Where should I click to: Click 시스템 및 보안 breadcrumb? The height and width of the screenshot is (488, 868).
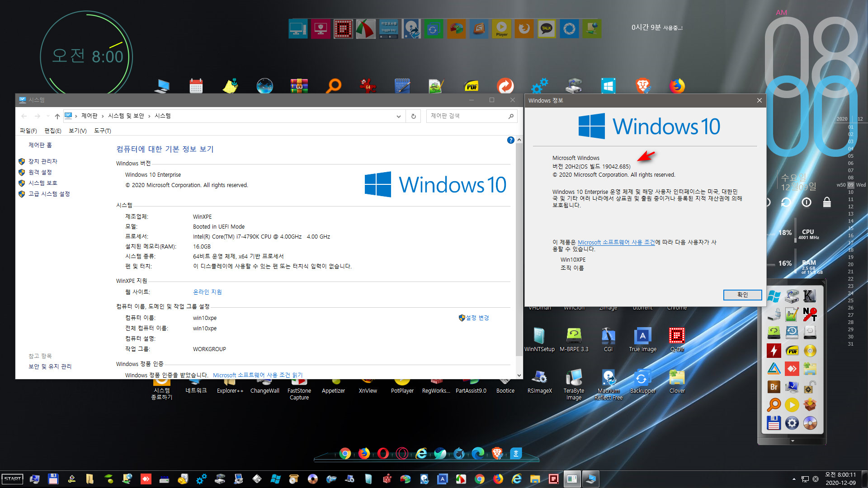pyautogui.click(x=126, y=116)
